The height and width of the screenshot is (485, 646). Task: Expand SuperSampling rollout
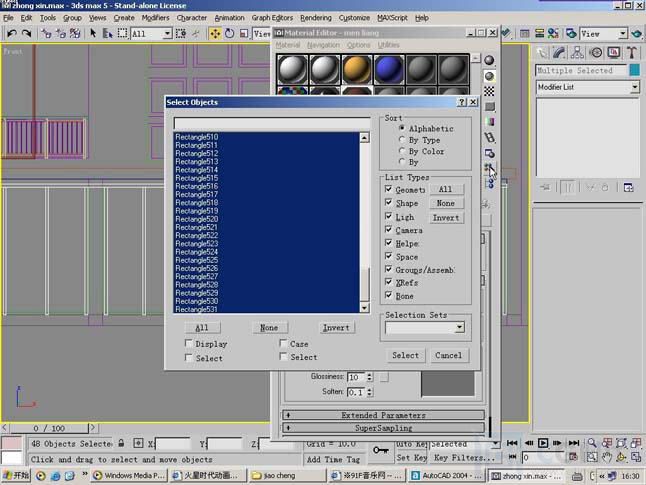[x=383, y=428]
